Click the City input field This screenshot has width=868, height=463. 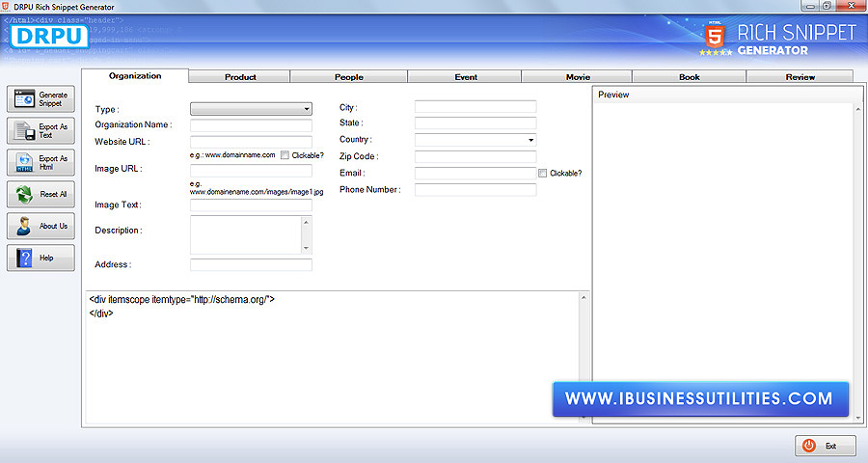coord(475,107)
